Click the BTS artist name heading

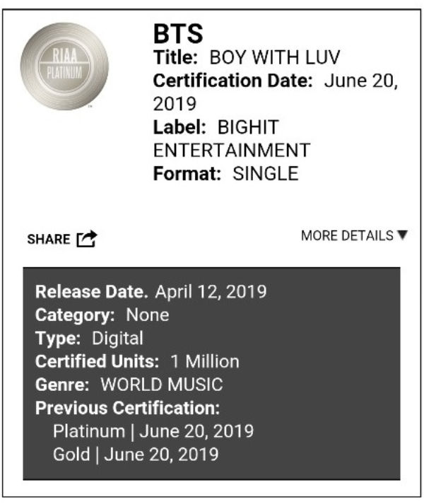tap(178, 35)
